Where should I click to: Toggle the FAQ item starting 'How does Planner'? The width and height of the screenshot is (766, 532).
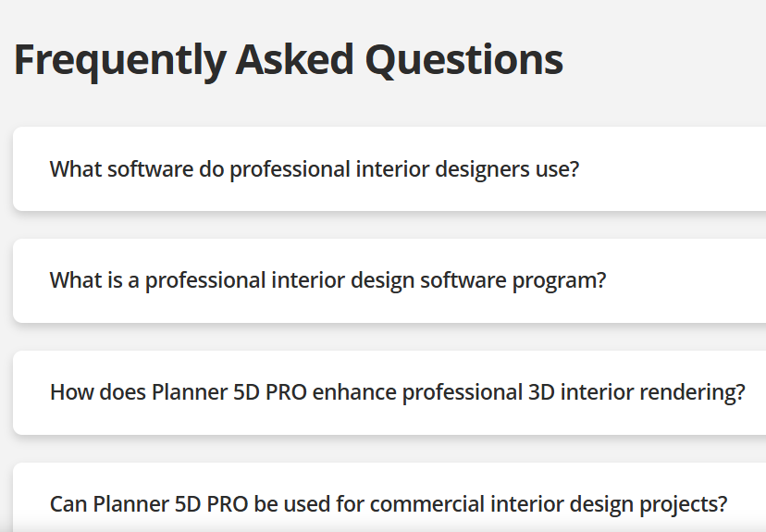(397, 392)
